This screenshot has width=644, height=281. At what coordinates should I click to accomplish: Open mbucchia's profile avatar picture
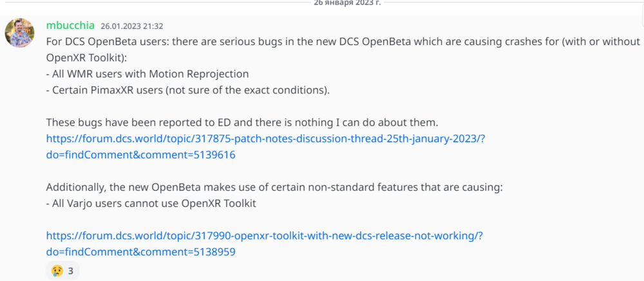click(x=20, y=32)
